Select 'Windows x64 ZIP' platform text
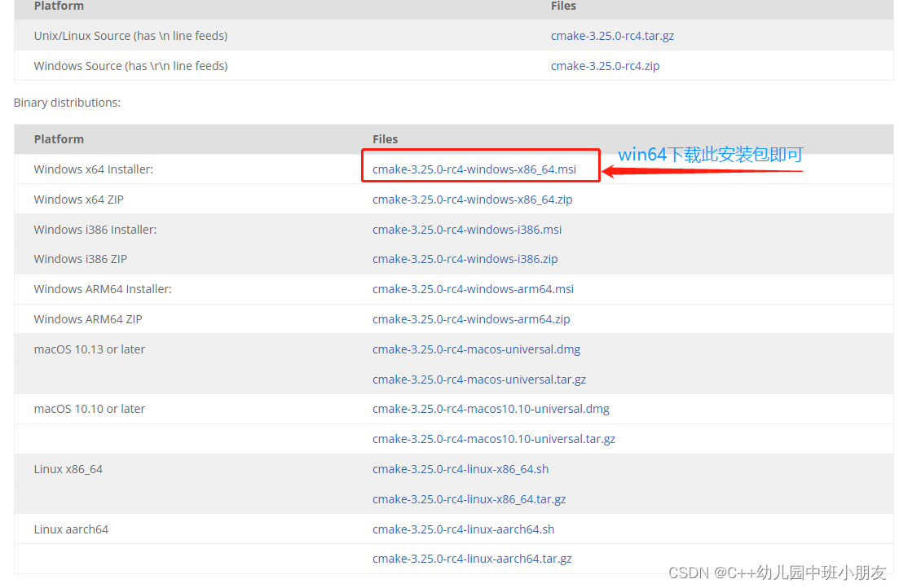The height and width of the screenshot is (588, 899). point(78,200)
